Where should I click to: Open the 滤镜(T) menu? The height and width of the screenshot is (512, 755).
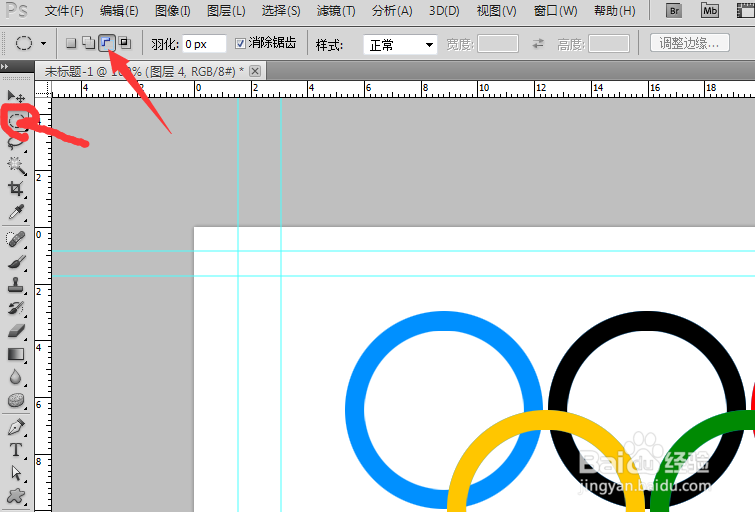tap(336, 11)
